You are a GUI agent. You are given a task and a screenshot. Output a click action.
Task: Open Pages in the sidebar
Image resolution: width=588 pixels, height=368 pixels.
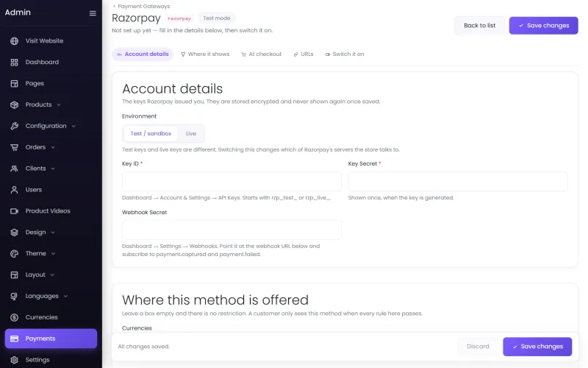[51, 83]
